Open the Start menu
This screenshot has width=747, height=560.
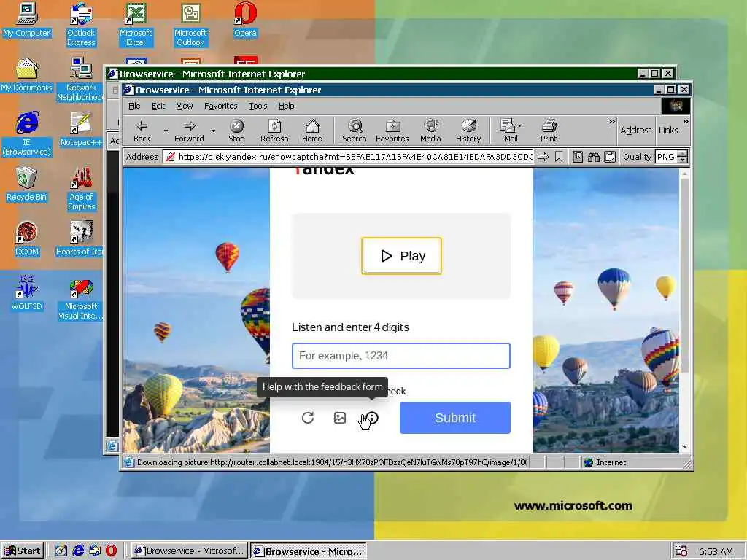23,551
